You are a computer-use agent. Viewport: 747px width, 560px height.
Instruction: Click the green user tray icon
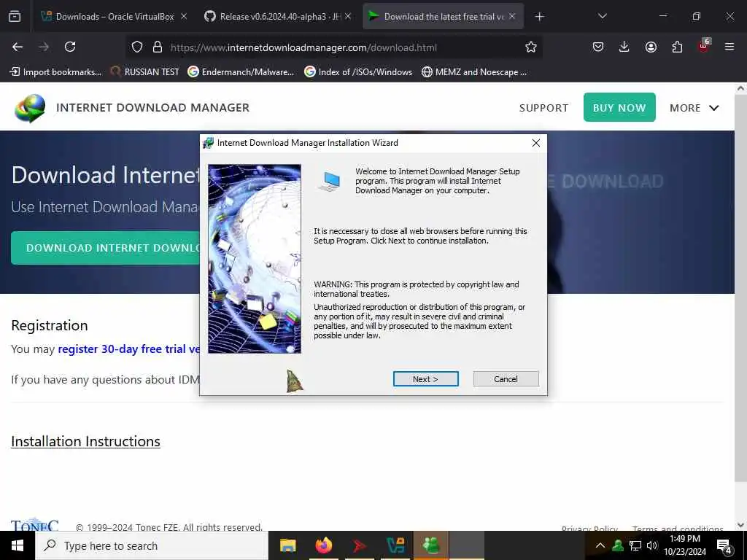[618, 545]
